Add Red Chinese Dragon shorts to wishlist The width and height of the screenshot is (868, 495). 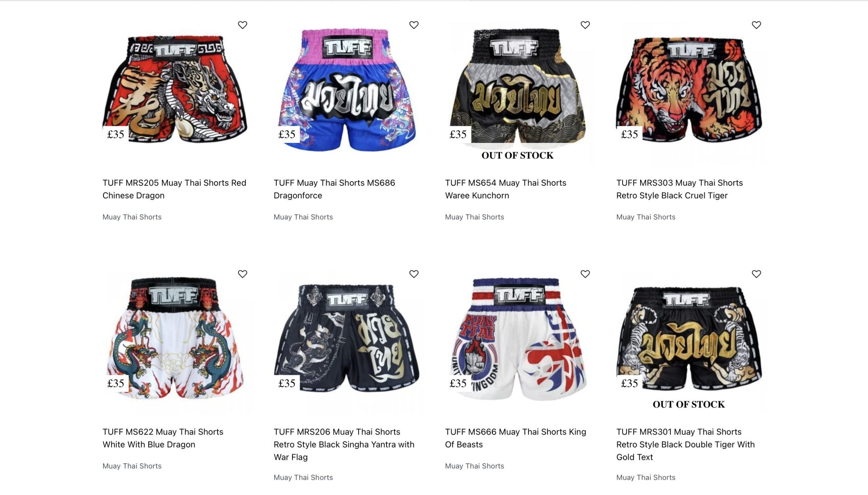coord(242,25)
